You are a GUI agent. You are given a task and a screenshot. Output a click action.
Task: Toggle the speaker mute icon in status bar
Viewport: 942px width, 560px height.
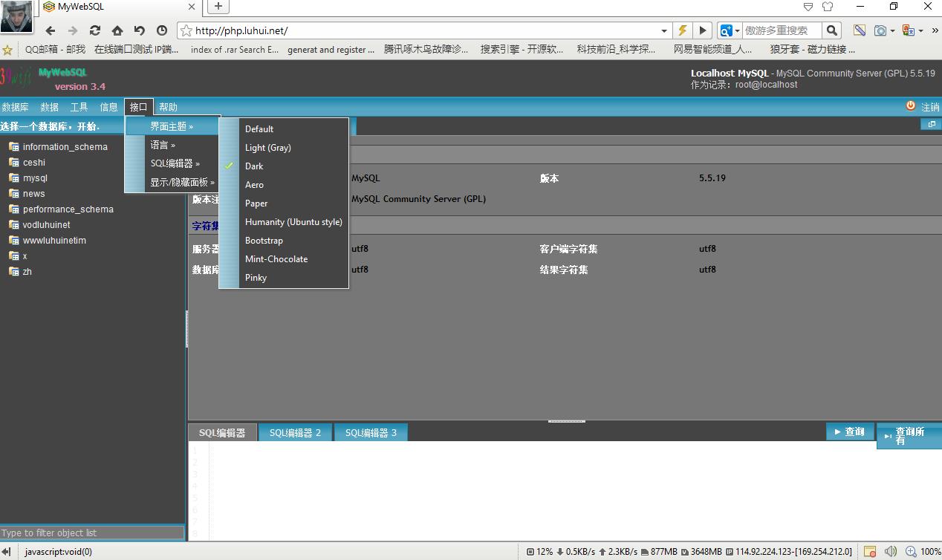pyautogui.click(x=890, y=552)
